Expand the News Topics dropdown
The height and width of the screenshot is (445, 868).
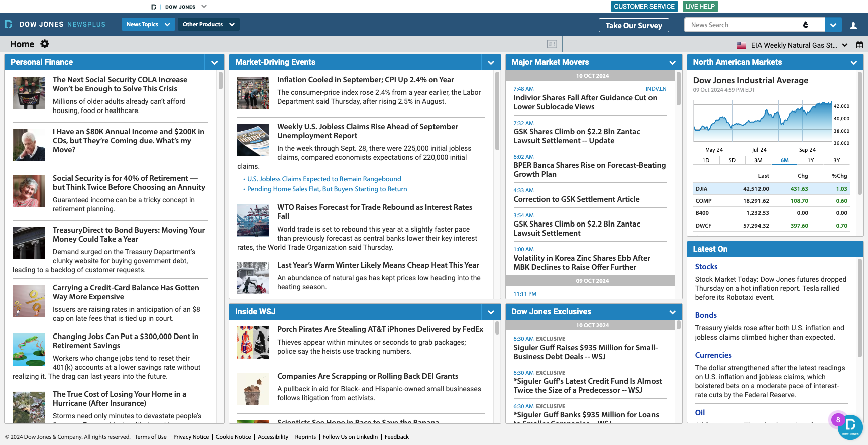pyautogui.click(x=148, y=24)
